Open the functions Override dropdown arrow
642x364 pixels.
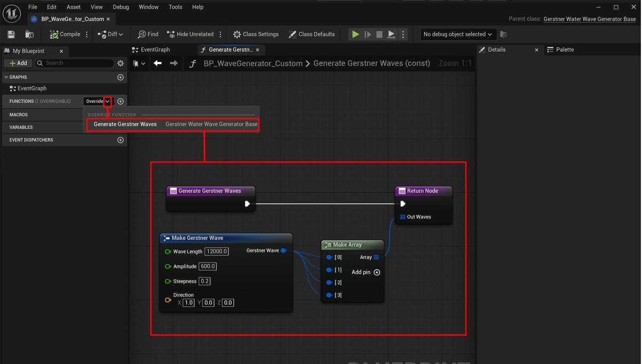[108, 102]
